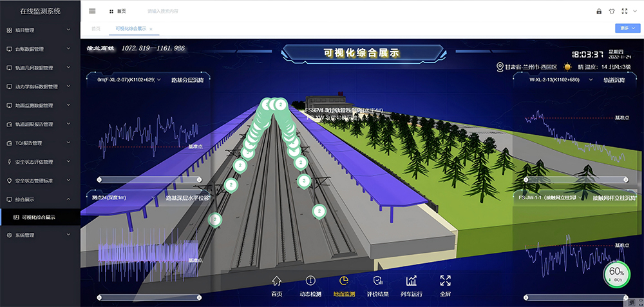
Task: Close the 可视化综合展示 tab
Action: 151,29
